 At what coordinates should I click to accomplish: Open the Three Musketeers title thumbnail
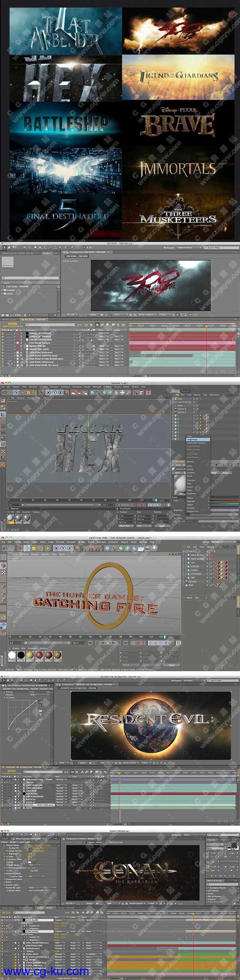[178, 217]
